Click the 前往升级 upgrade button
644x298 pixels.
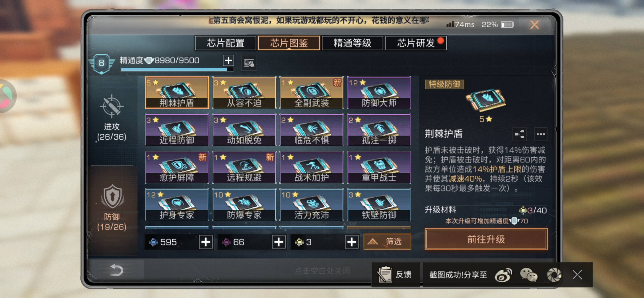point(486,239)
